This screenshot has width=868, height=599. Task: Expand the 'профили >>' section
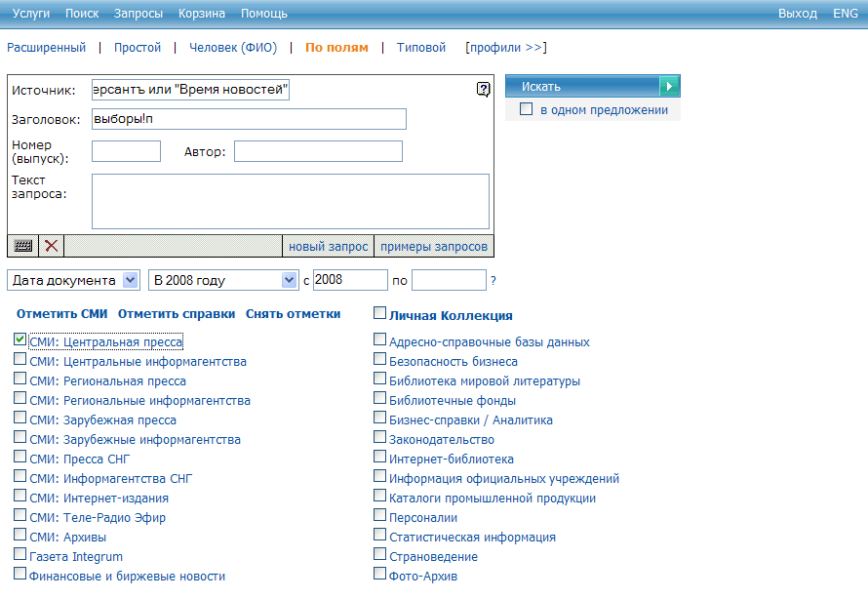click(506, 47)
